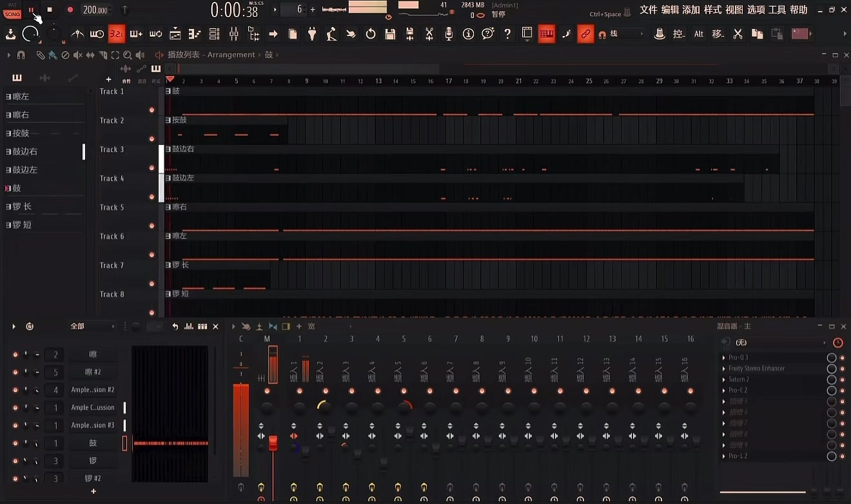851x504 pixels.
Task: Click the 鼓 channel button in rack
Action: [93, 443]
